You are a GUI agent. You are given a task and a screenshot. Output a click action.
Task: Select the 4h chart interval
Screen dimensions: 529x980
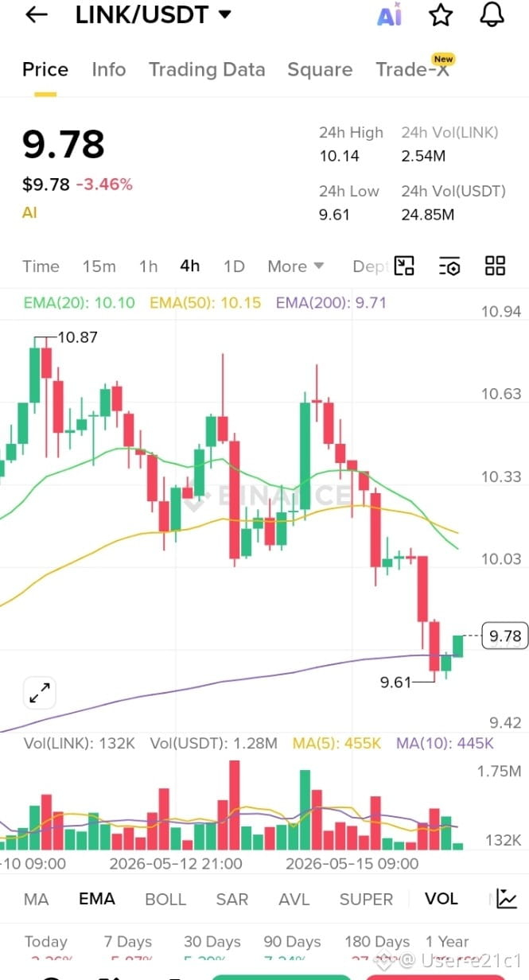point(190,266)
